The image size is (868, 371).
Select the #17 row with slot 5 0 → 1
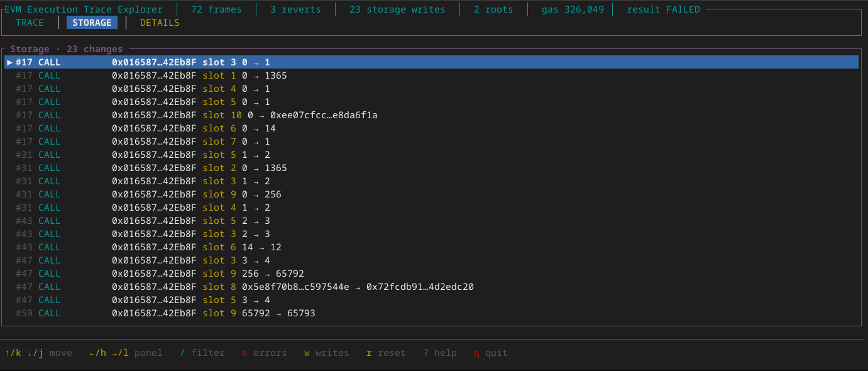(x=432, y=102)
